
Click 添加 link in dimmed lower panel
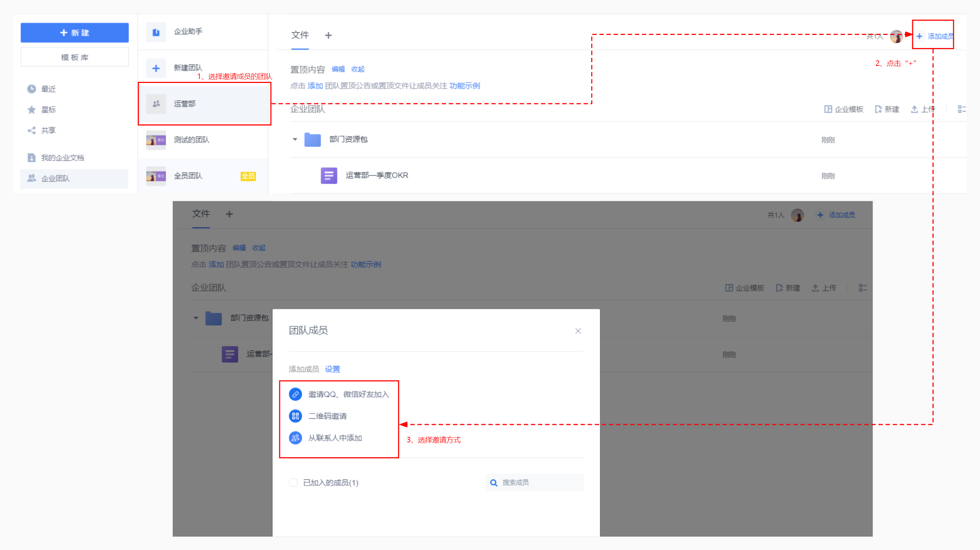216,264
